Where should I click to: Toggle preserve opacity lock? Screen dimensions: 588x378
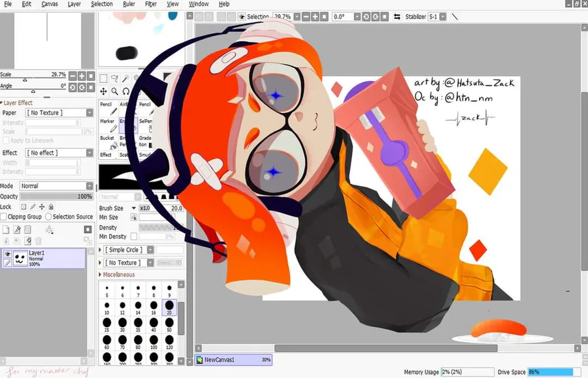[24, 207]
